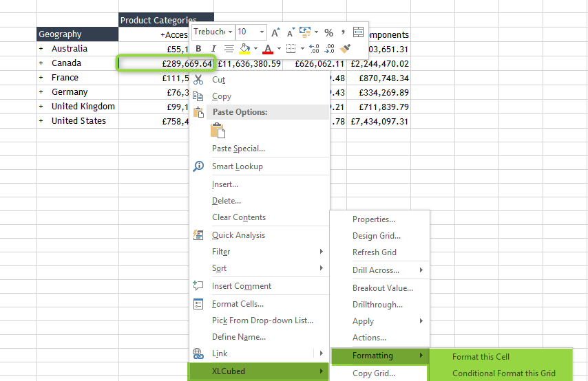Select Conditional Format this Grid

[x=503, y=373]
